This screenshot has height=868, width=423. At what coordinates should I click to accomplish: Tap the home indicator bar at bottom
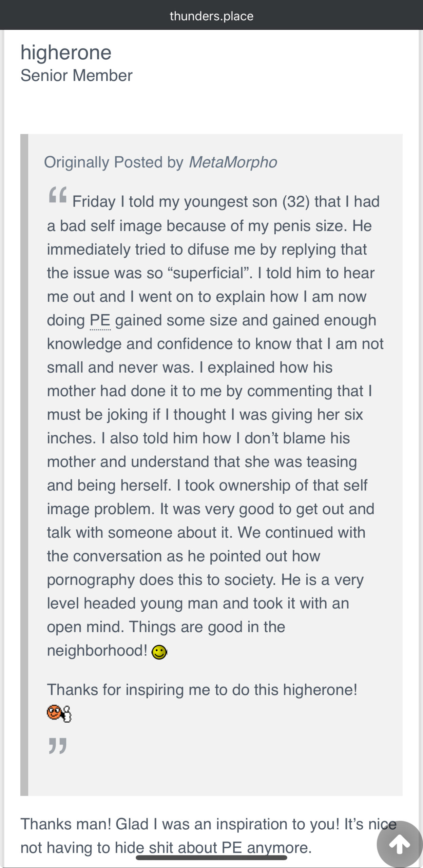211,857
